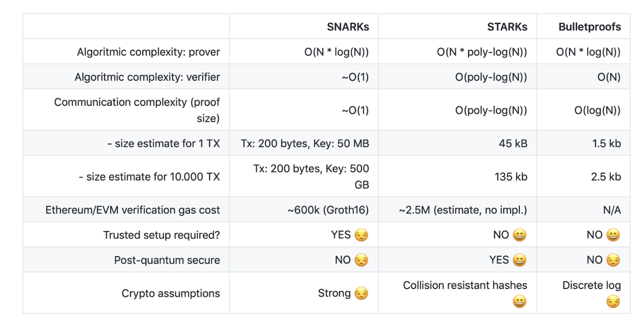
Task: Click the emoji beside Bulletproofs post-quantum NO
Action: [613, 260]
